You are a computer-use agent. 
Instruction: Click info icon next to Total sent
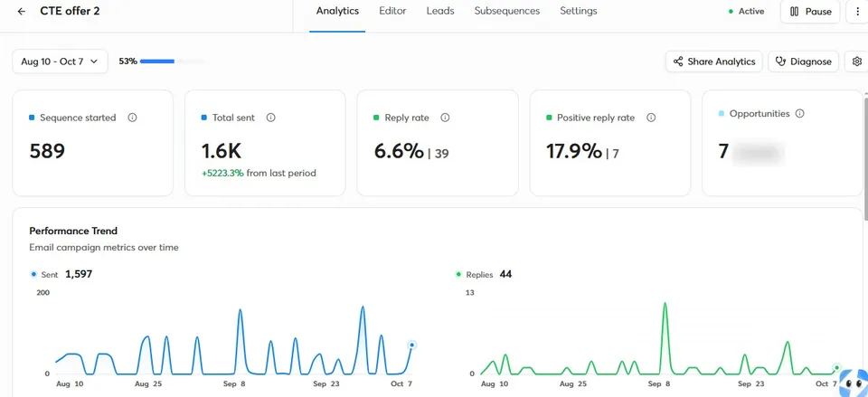(270, 118)
